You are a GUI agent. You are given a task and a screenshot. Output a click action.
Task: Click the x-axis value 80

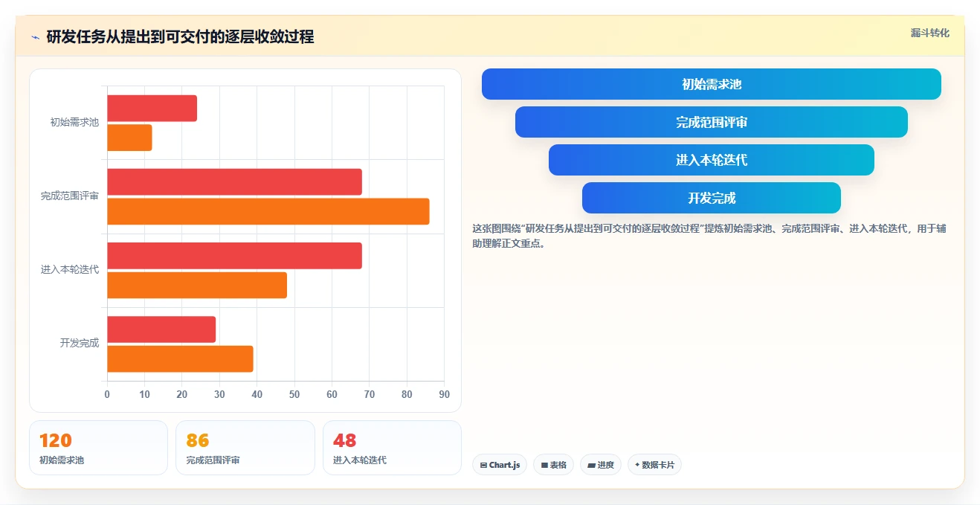(x=407, y=394)
